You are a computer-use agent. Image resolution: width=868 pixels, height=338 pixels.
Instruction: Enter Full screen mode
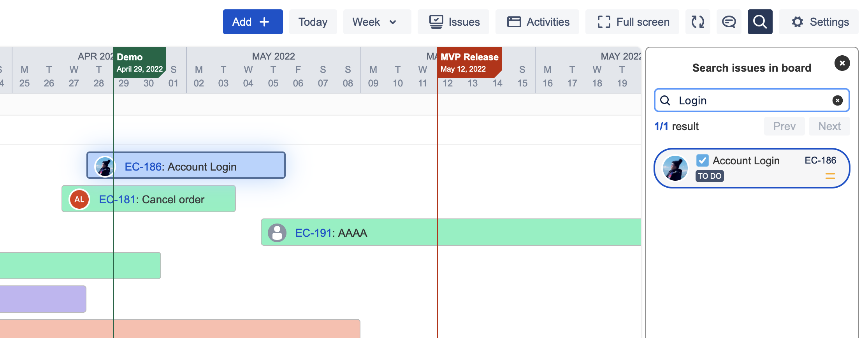[633, 22]
